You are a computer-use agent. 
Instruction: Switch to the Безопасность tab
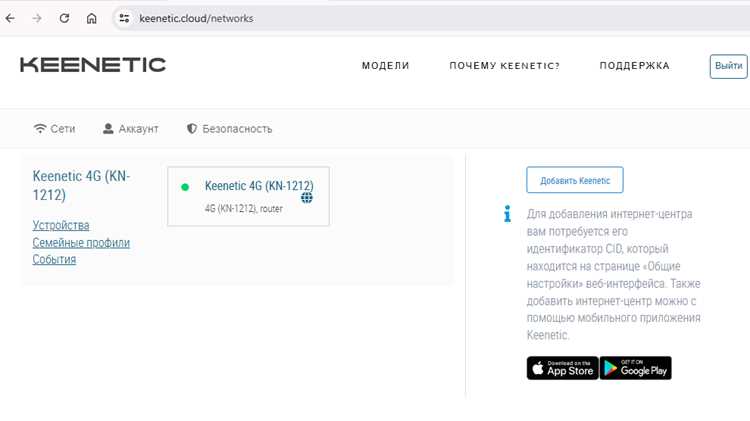[x=229, y=129]
